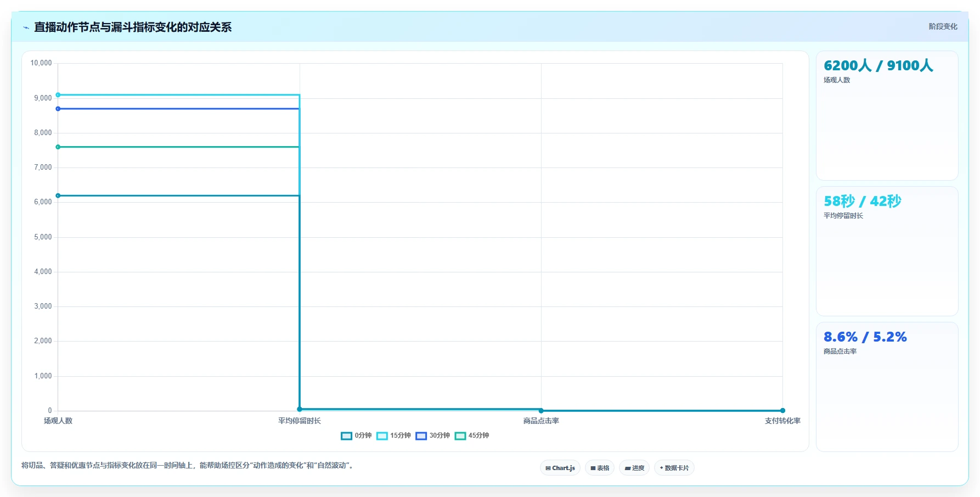980x497 pixels.
Task: Click the data point above 支付转化率
Action: [x=782, y=410]
